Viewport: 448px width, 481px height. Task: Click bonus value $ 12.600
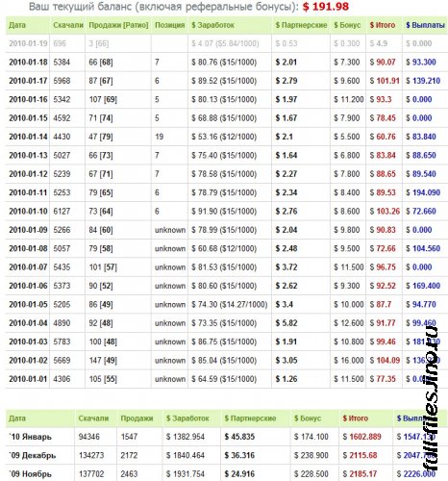tap(349, 322)
